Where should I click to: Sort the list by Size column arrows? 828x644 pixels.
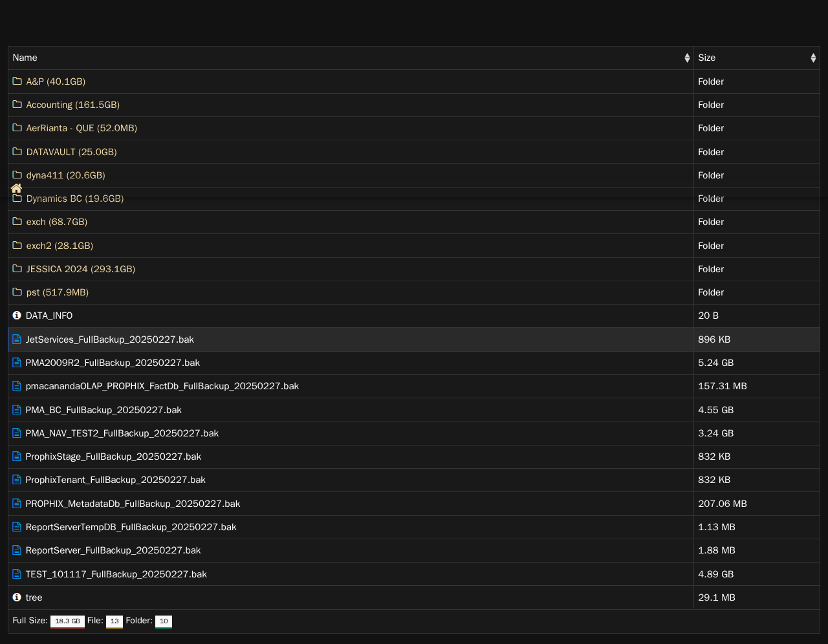813,58
